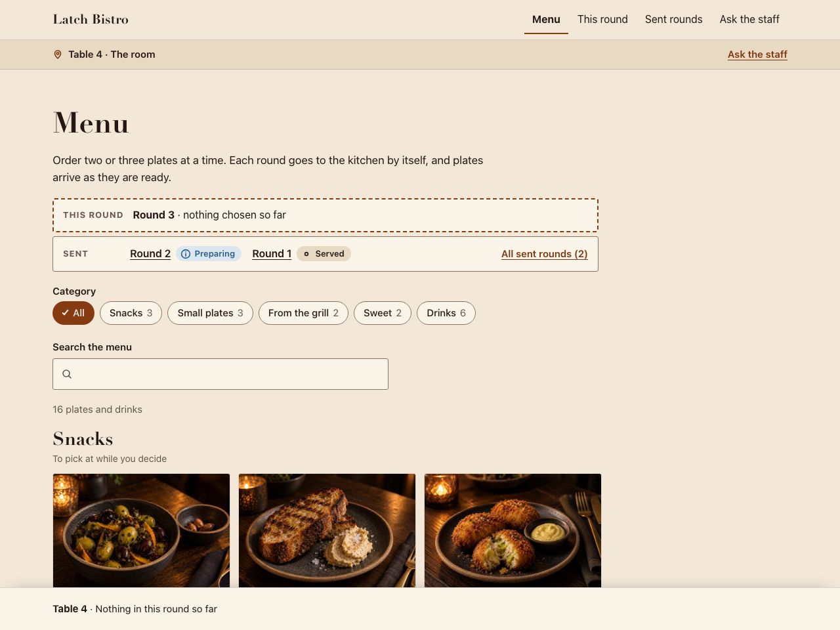Click the Latch Bistro logo
Image resolution: width=840 pixels, height=630 pixels.
91,20
